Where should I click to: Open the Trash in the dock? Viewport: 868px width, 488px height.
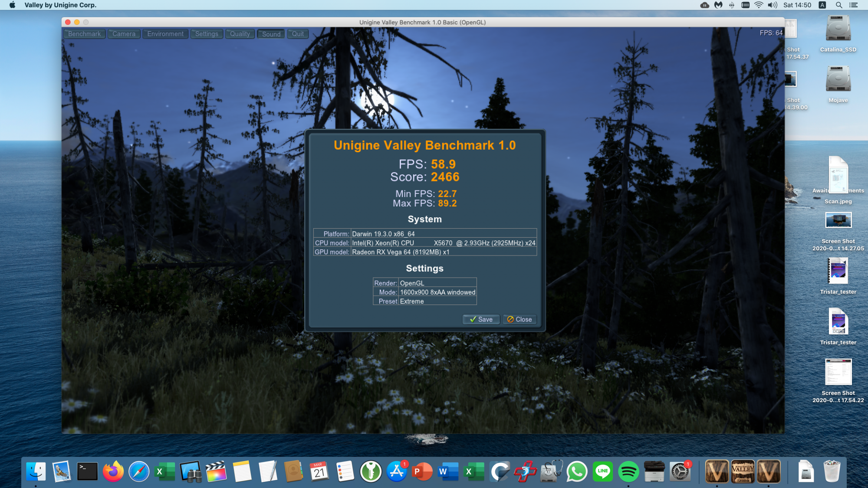tap(832, 472)
